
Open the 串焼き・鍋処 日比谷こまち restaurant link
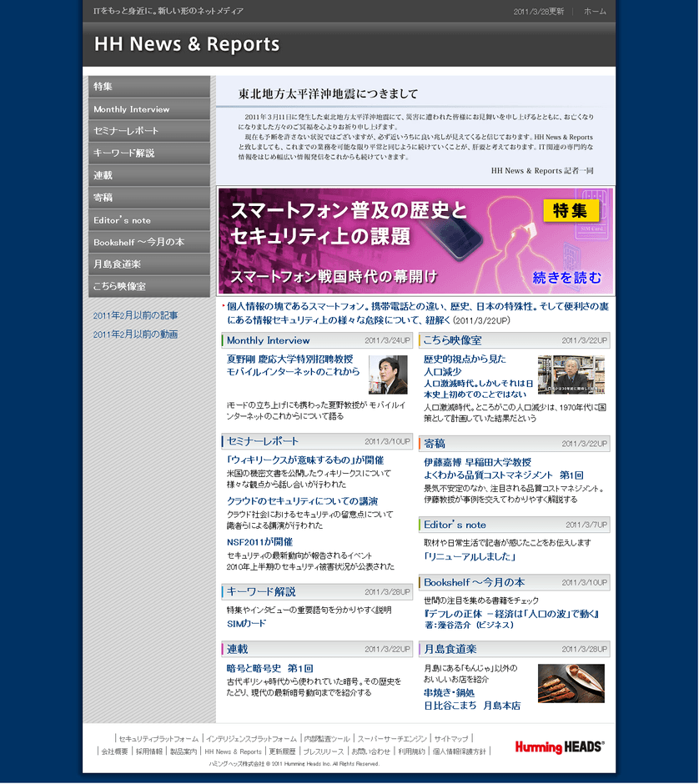click(x=472, y=700)
